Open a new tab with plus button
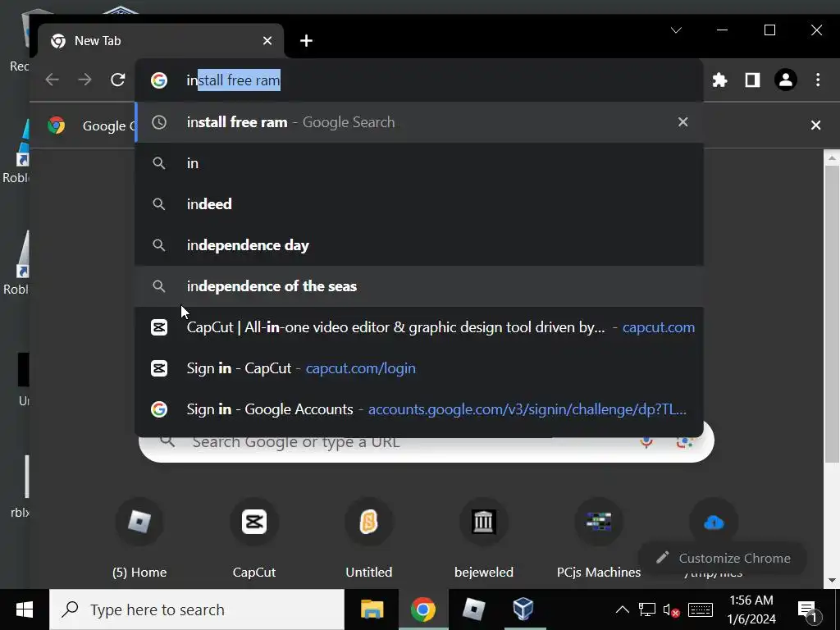Viewport: 840px width, 630px height. 306,41
